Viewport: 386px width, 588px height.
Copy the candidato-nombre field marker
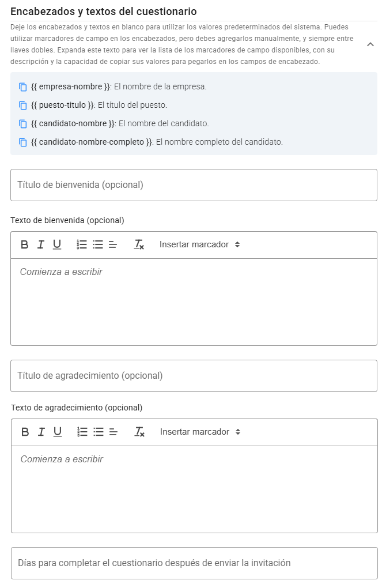coord(23,123)
